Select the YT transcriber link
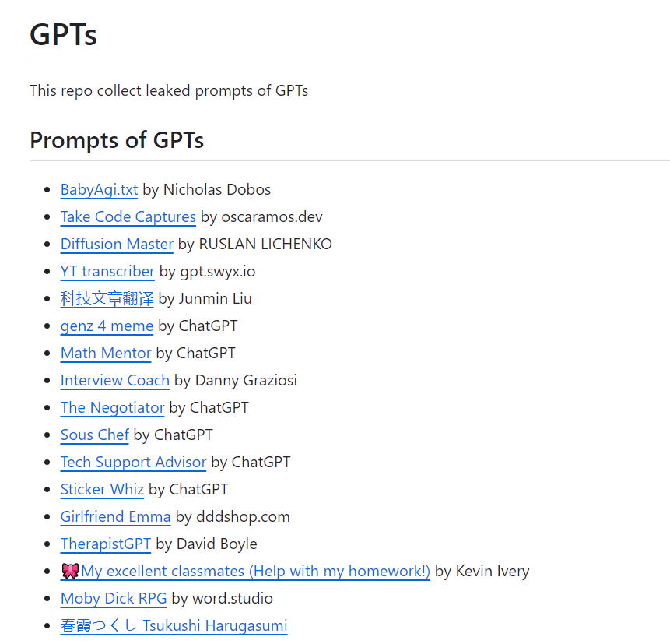 coord(107,271)
